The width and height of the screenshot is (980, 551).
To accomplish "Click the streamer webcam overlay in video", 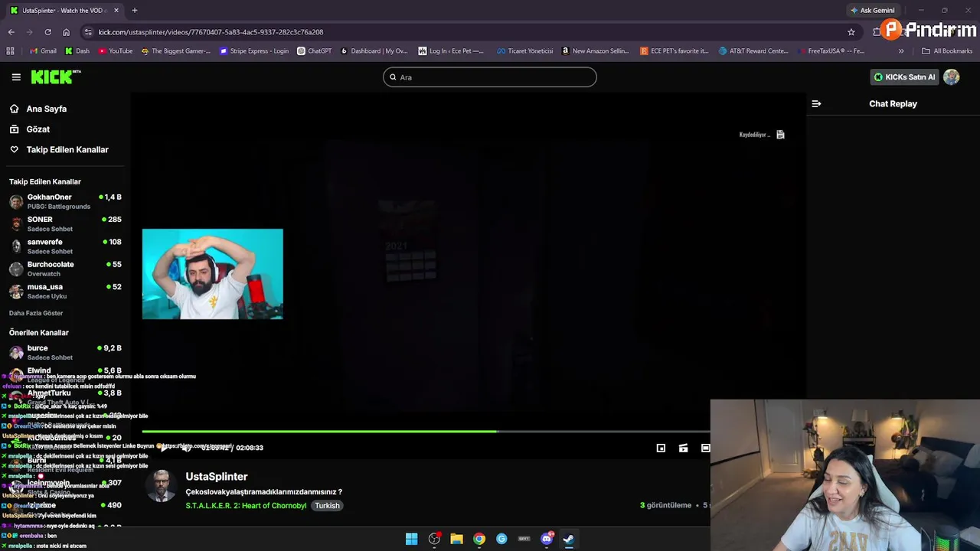I will click(x=212, y=274).
